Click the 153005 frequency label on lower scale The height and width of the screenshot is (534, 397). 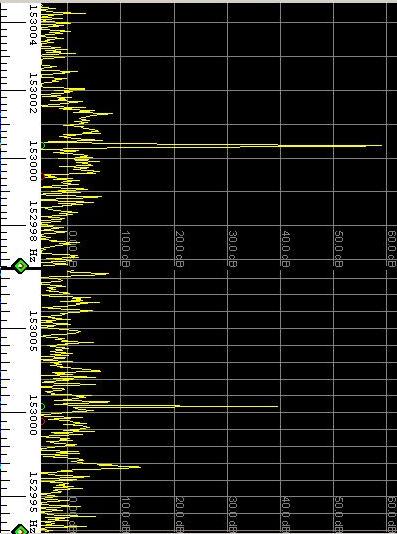pos(33,331)
